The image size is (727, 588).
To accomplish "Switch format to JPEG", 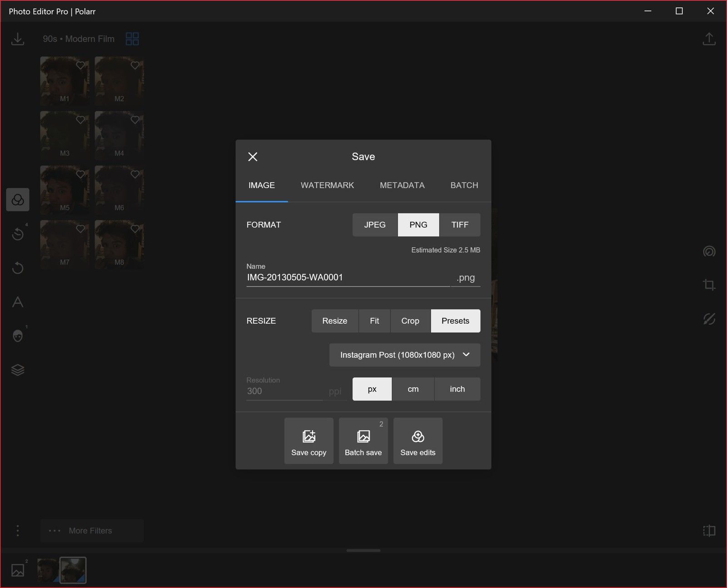I will click(x=374, y=224).
